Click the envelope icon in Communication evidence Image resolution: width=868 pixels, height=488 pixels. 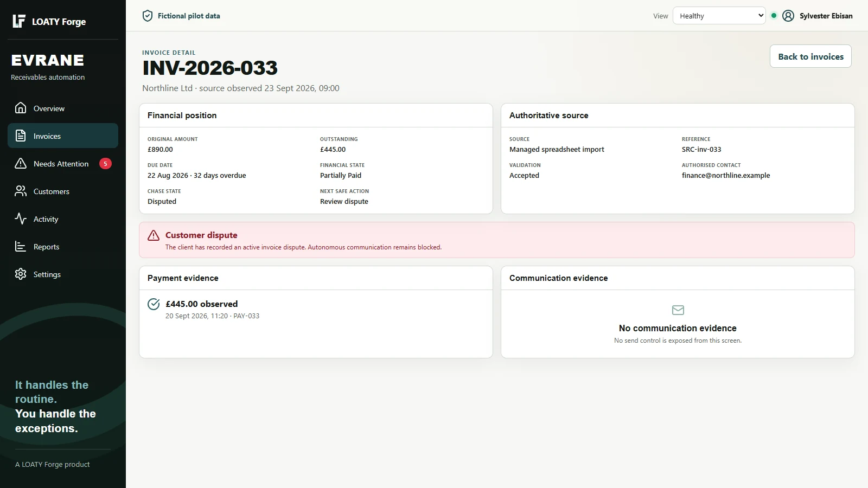(678, 310)
